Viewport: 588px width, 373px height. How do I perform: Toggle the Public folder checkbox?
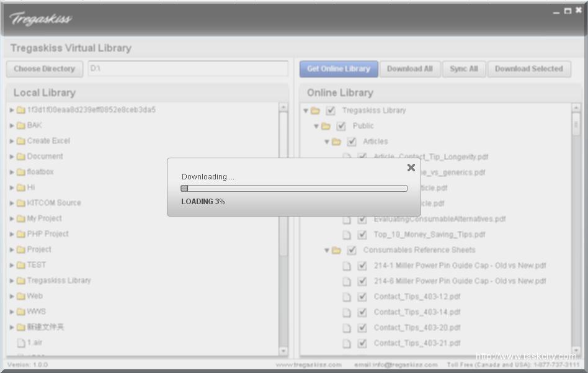coord(341,126)
